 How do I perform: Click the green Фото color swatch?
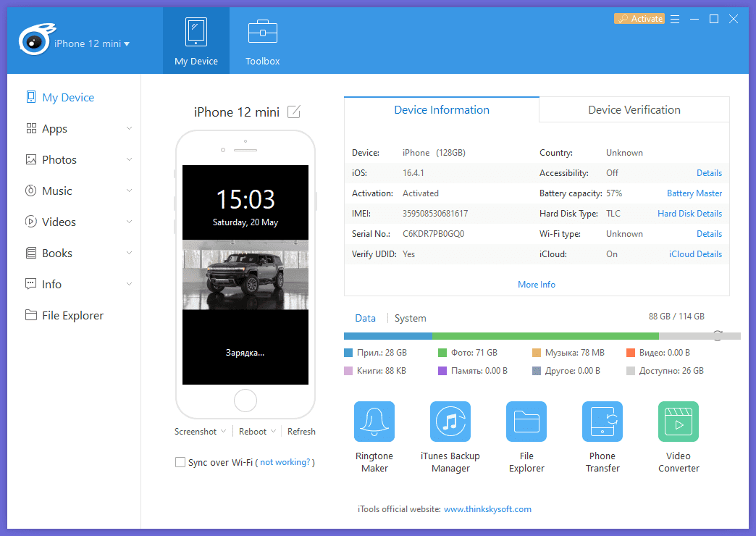(x=442, y=353)
